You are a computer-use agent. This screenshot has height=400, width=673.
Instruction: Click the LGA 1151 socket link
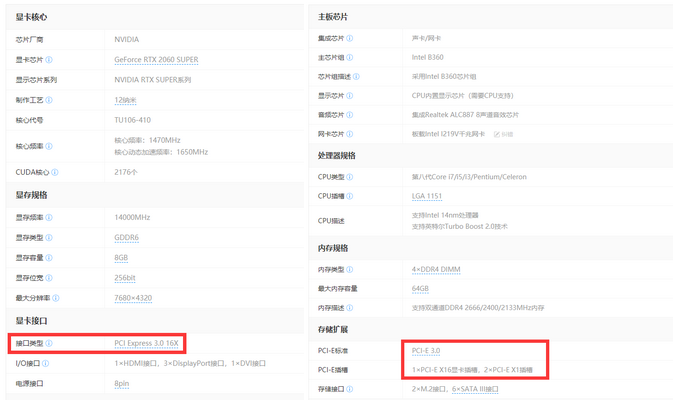(x=426, y=196)
